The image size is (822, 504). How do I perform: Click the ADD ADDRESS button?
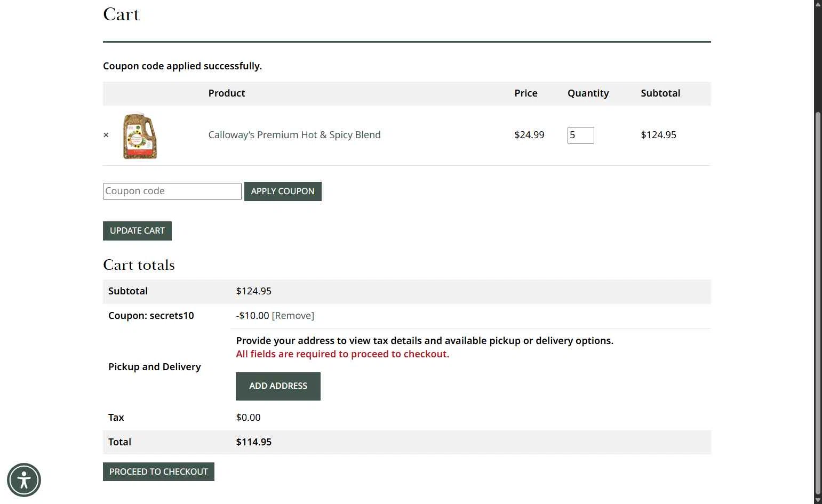[278, 386]
